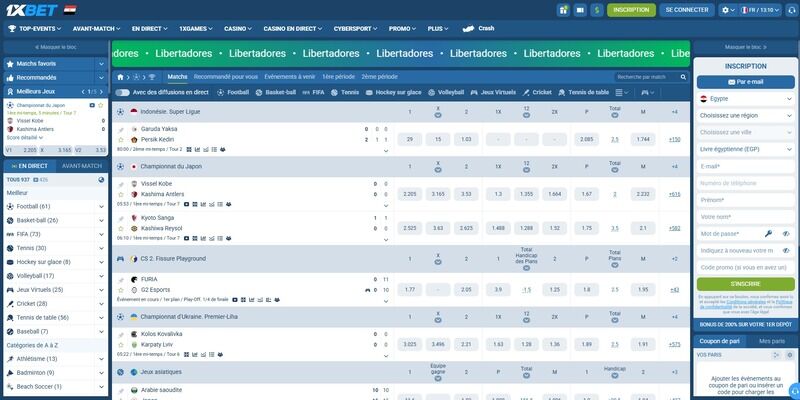Favorite the Championnat du Japon featured card star
The height and width of the screenshot is (400, 800).
click(x=101, y=105)
